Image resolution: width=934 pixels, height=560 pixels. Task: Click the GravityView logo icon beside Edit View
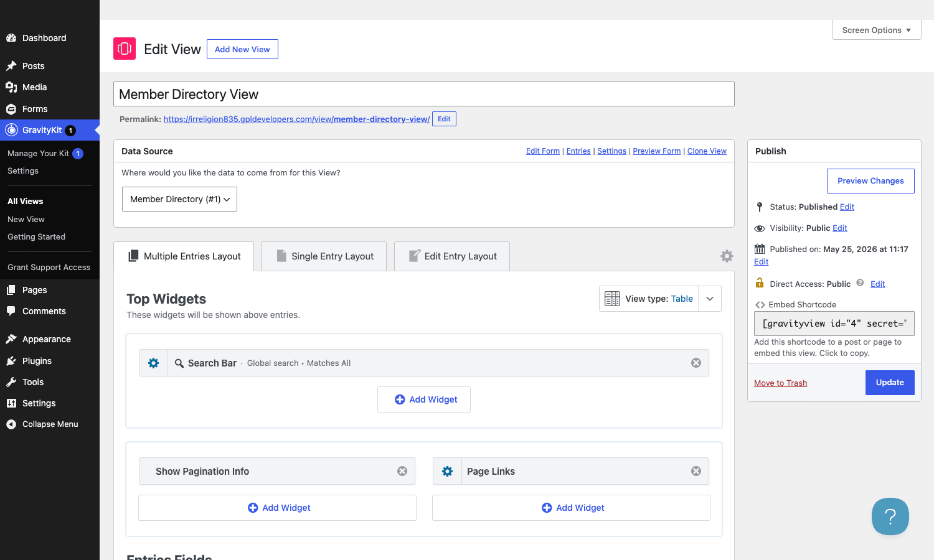tap(125, 49)
